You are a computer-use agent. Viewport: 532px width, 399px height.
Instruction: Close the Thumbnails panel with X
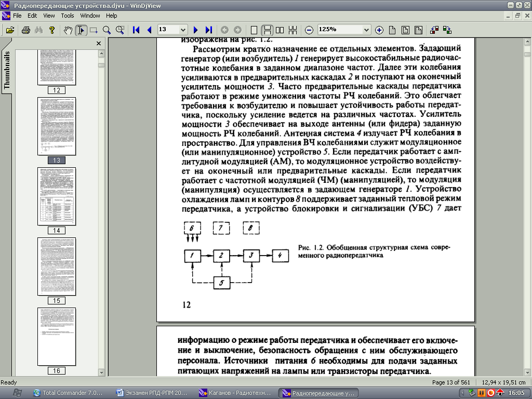[99, 44]
